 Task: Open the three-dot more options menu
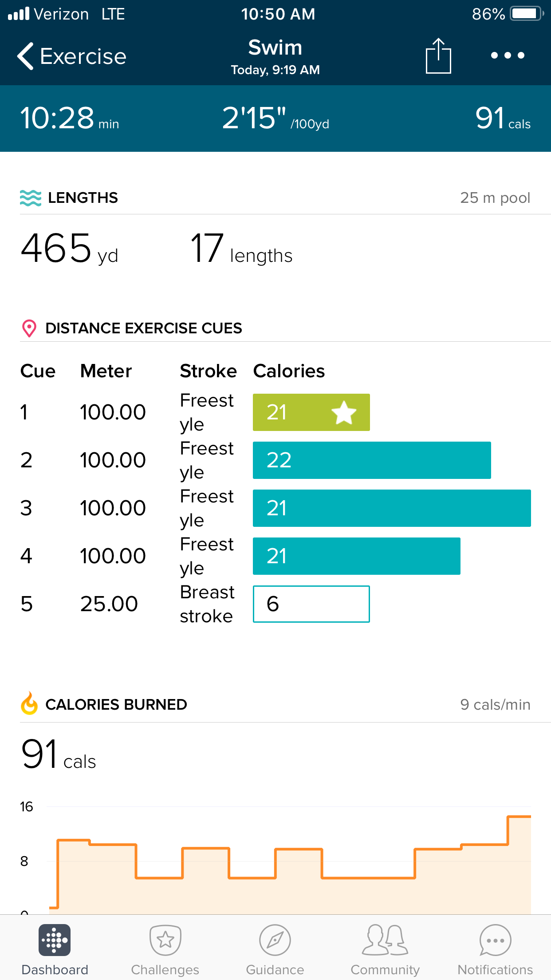(x=508, y=55)
